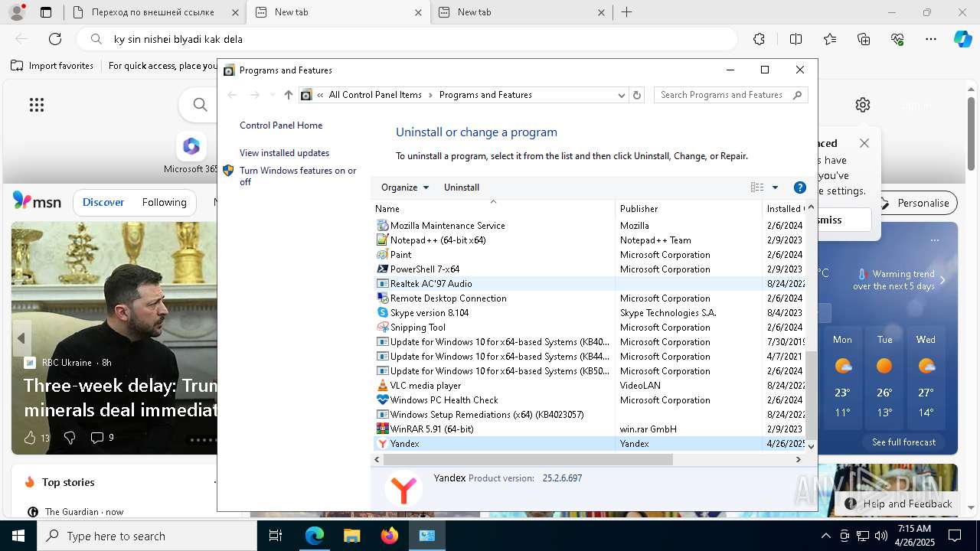Open Task View on taskbar
Screen dimensions: 980x551
(276, 536)
